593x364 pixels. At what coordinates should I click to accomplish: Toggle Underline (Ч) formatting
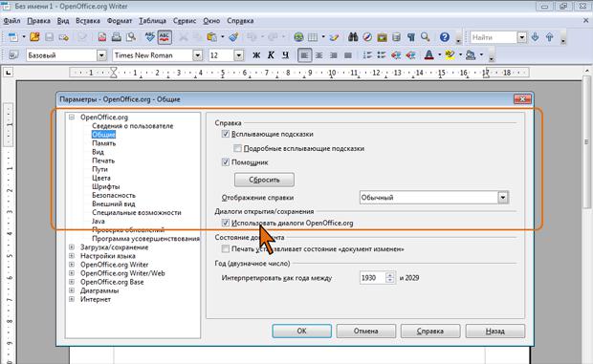point(286,55)
